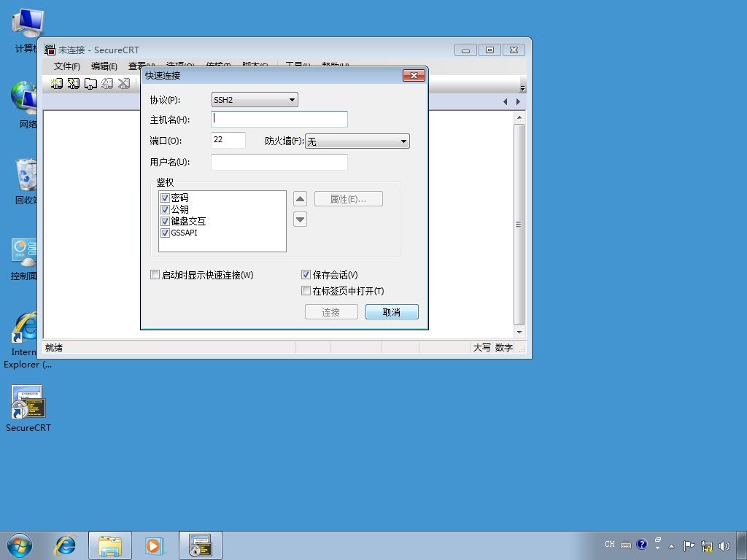Click the terminal scrollbar down arrow
Viewport: 747px width, 560px height.
click(x=519, y=332)
